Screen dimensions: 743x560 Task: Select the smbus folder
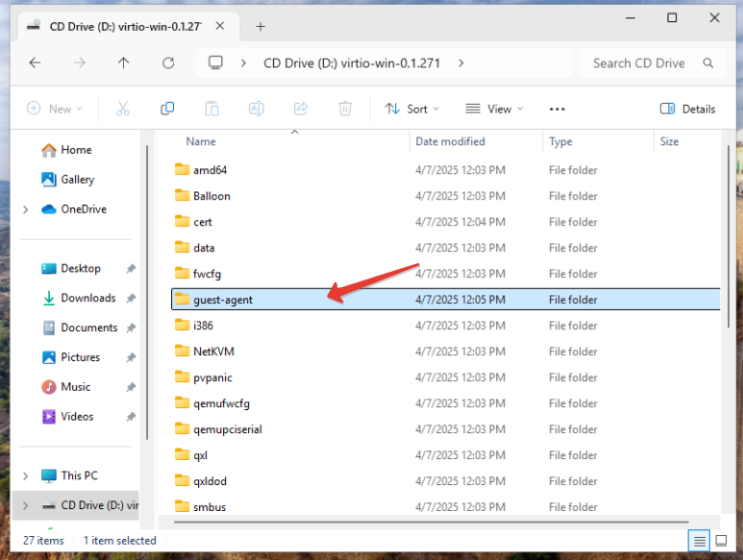click(x=445, y=507)
